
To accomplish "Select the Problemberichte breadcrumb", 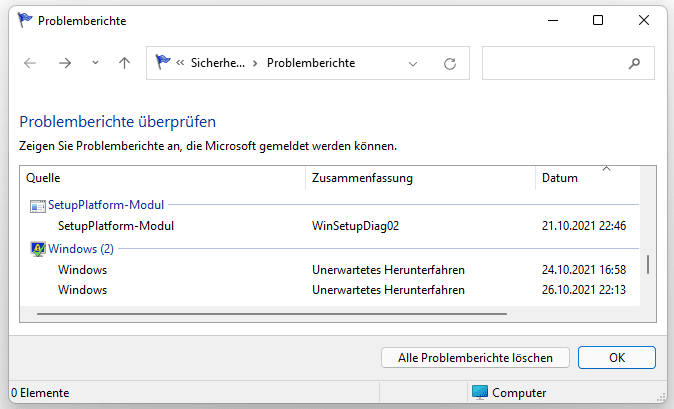I will click(311, 63).
